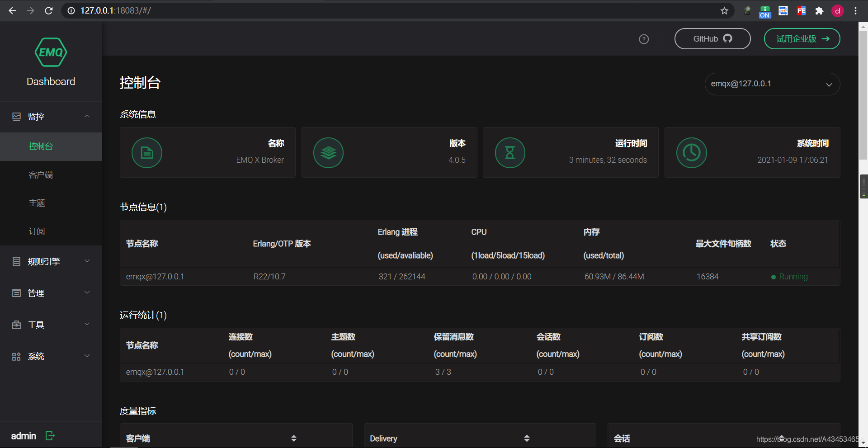This screenshot has height=448, width=868.
Task: Open the 主题 menu item
Action: coord(51,203)
